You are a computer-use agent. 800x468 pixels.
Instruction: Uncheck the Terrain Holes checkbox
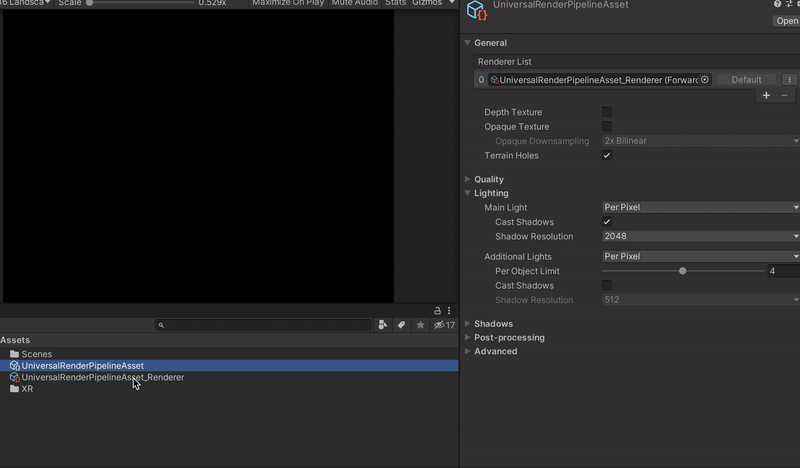[x=607, y=155]
